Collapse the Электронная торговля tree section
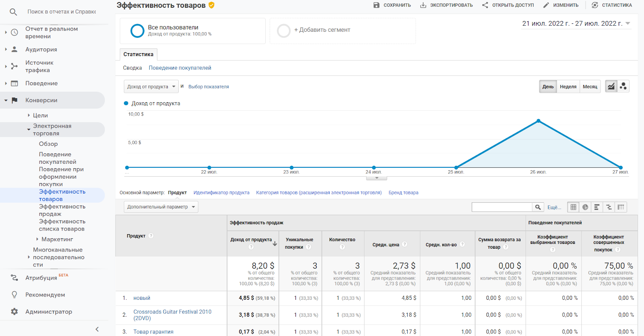The image size is (644, 336). [29, 130]
